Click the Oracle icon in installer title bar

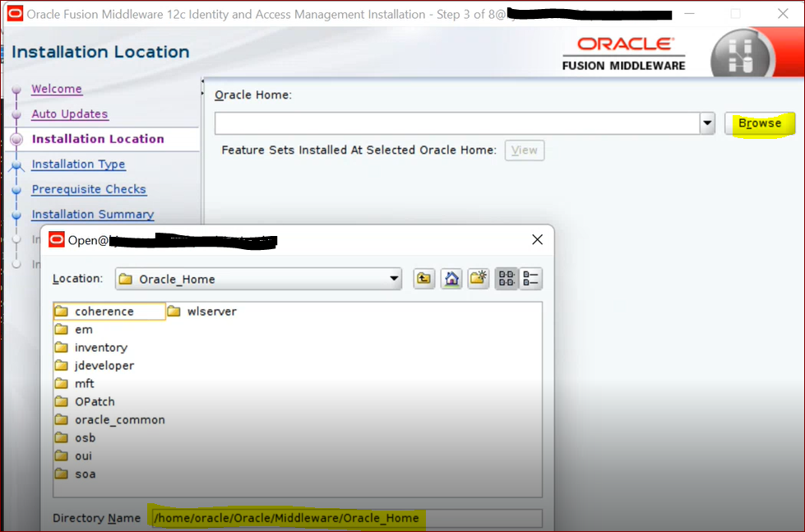coord(15,14)
